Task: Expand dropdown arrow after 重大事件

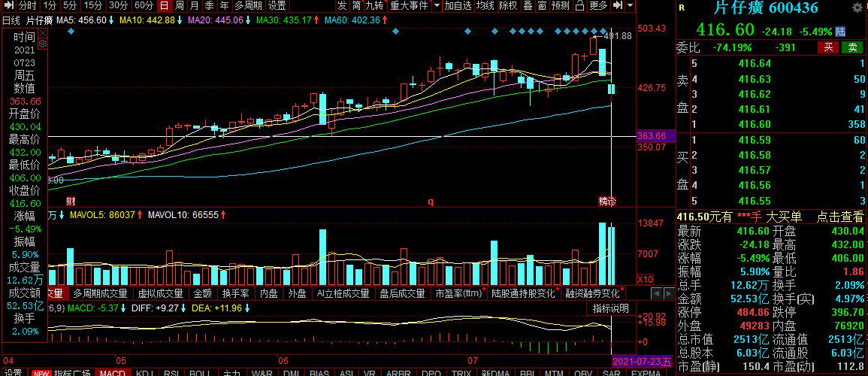Action: tap(437, 6)
